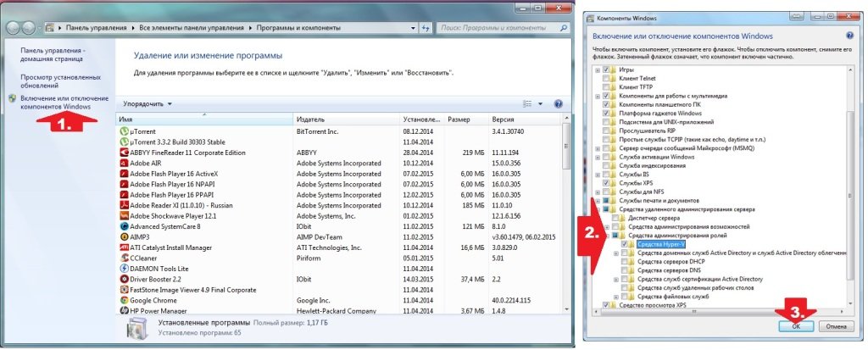This screenshot has width=868, height=350.
Task: Click the view mode icon in toolbar
Action: [527, 103]
